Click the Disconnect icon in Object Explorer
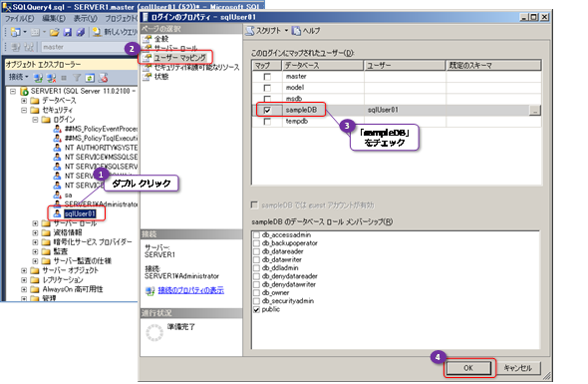Image resolution: width=588 pixels, height=384 pixels. click(x=52, y=78)
